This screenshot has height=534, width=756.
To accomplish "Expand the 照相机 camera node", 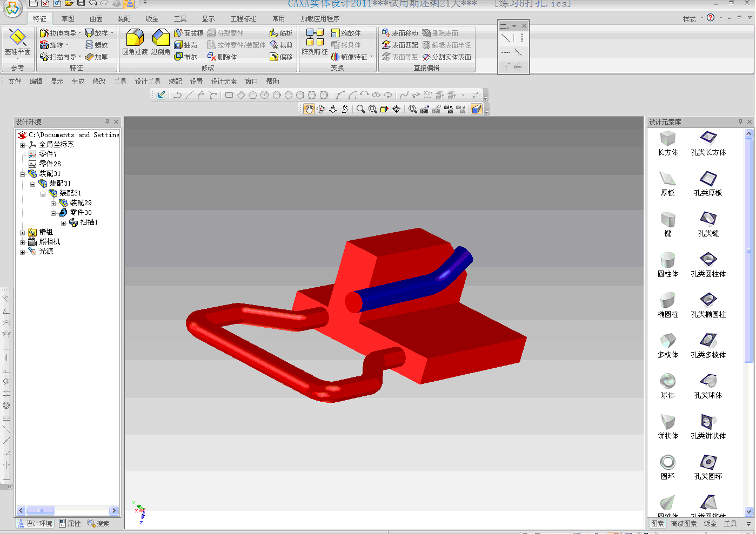I will (x=22, y=242).
